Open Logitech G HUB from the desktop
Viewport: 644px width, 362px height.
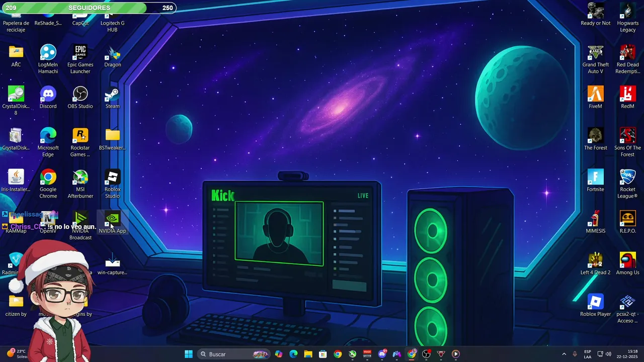click(113, 23)
